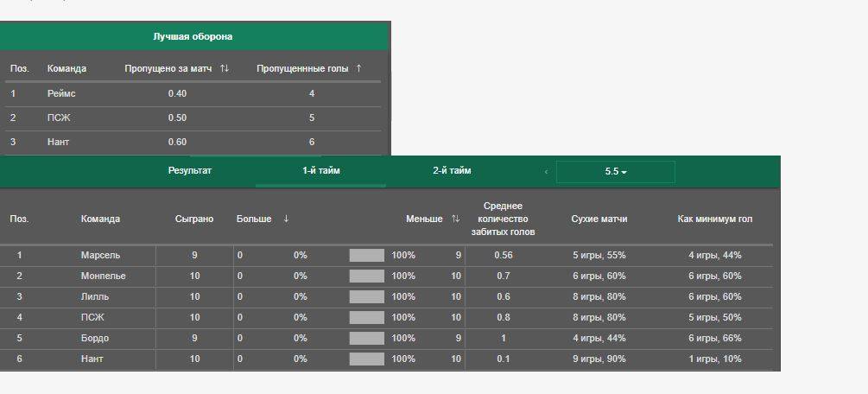Image resolution: width=868 pixels, height=394 pixels.
Task: Click the Монпелье team row
Action: [x=104, y=276]
